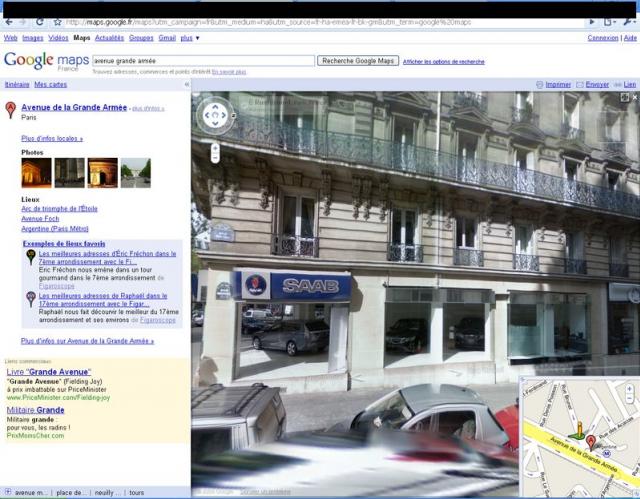Click the browser address bar URL

pyautogui.click(x=268, y=22)
